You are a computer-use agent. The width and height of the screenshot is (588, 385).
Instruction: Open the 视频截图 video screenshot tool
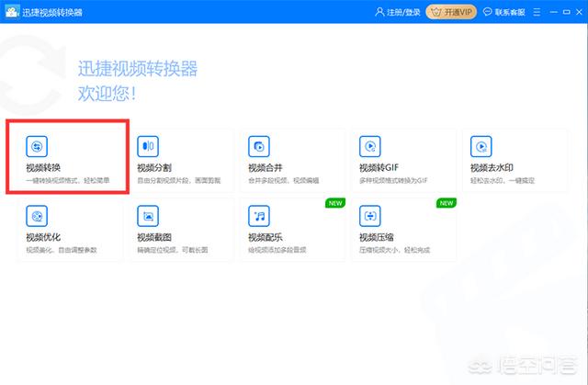pos(180,229)
